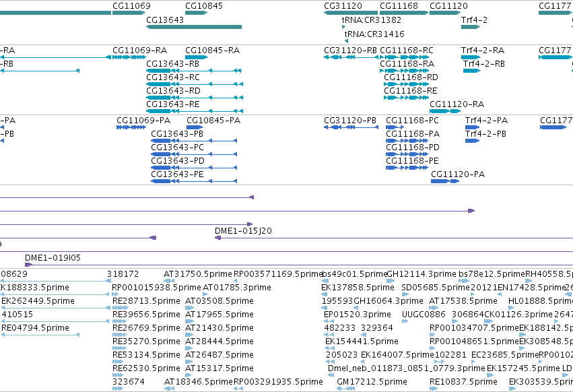Viewport: 573px width, 392px height.
Task: Select the CG11168 gene label
Action: tap(399, 6)
